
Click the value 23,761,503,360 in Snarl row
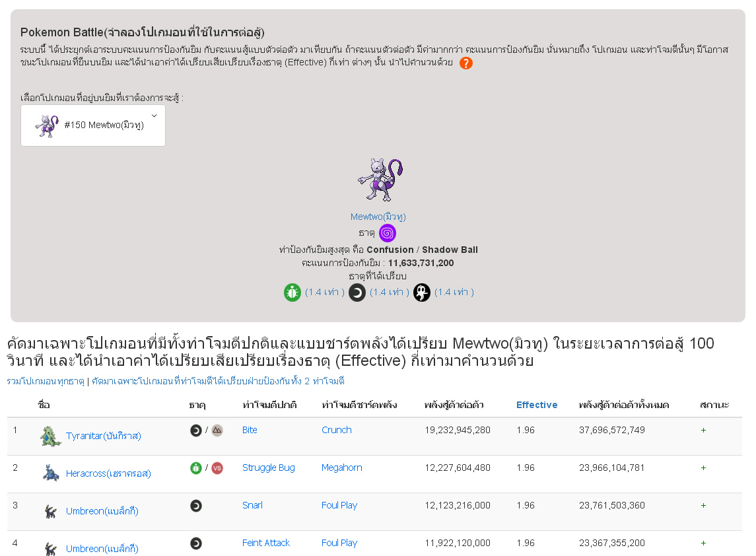point(612,505)
